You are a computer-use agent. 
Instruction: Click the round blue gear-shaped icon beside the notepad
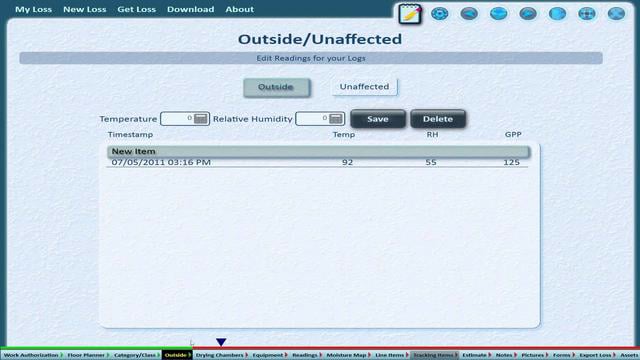pos(440,14)
